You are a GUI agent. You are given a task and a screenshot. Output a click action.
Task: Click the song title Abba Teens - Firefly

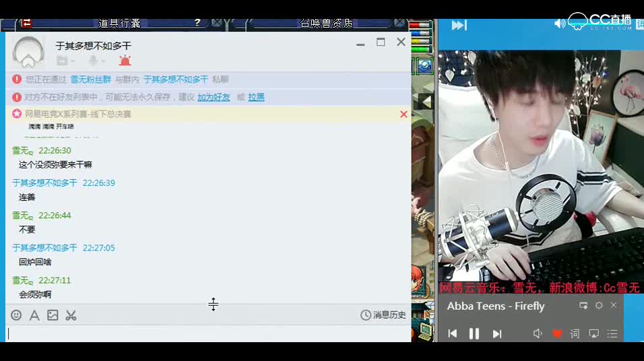[x=496, y=306]
